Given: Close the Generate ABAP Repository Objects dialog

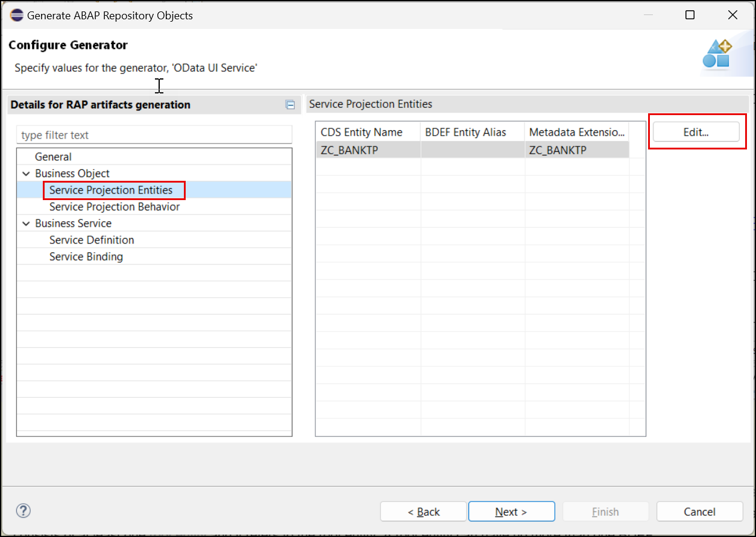Looking at the screenshot, I should click(x=732, y=15).
